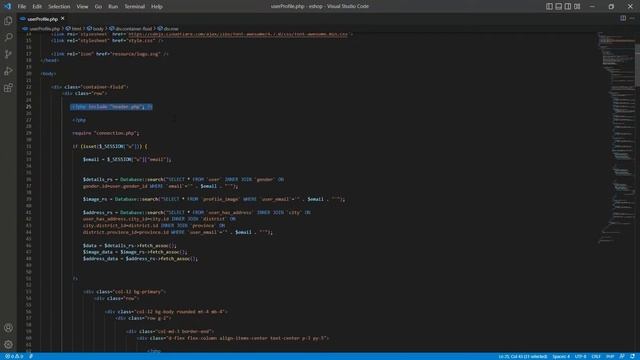Click the $image_data fetch_assoc line

pyautogui.click(x=135, y=252)
